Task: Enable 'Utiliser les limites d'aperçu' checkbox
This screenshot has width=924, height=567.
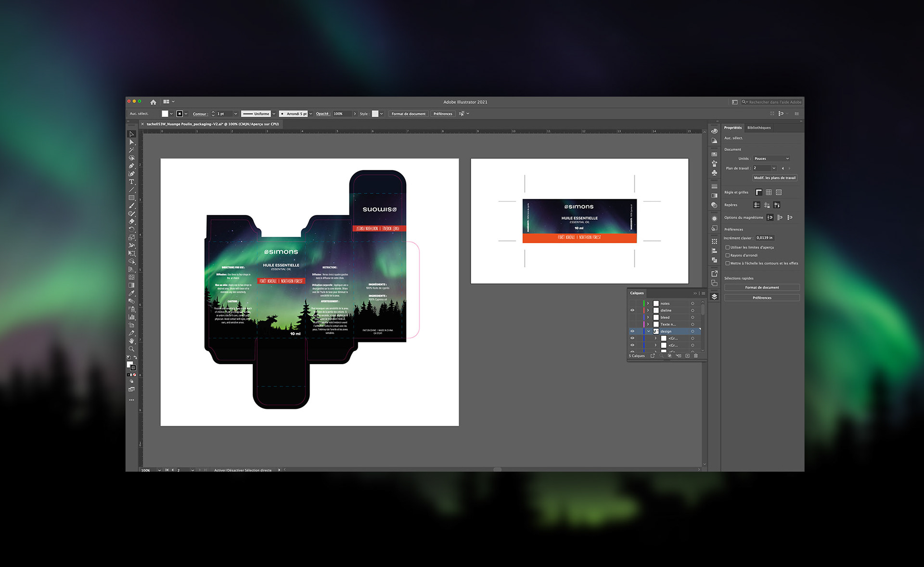Action: tap(727, 247)
